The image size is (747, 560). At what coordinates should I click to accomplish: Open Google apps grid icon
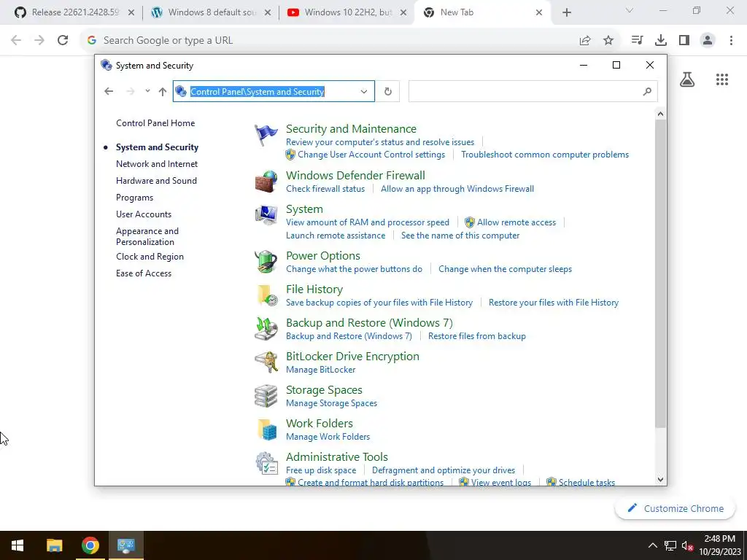tap(722, 79)
